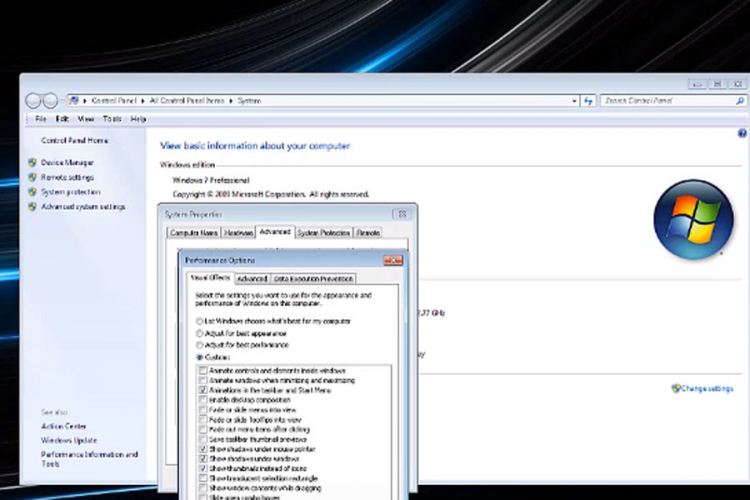The height and width of the screenshot is (500, 750).
Task: Click the Forward navigation arrow button
Action: click(x=50, y=101)
